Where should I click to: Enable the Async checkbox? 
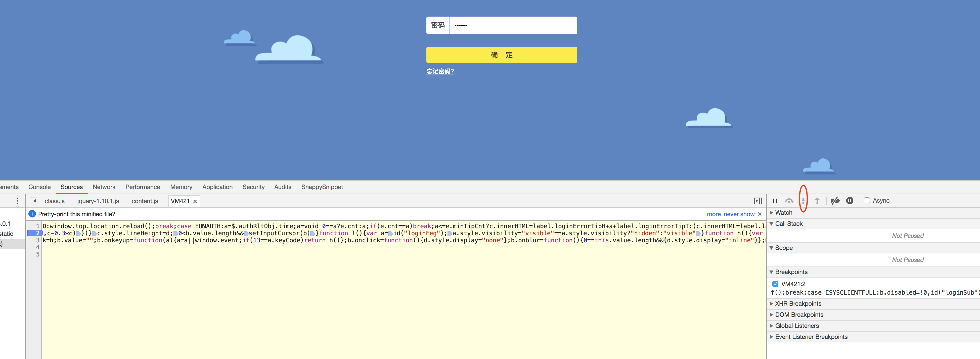click(867, 200)
